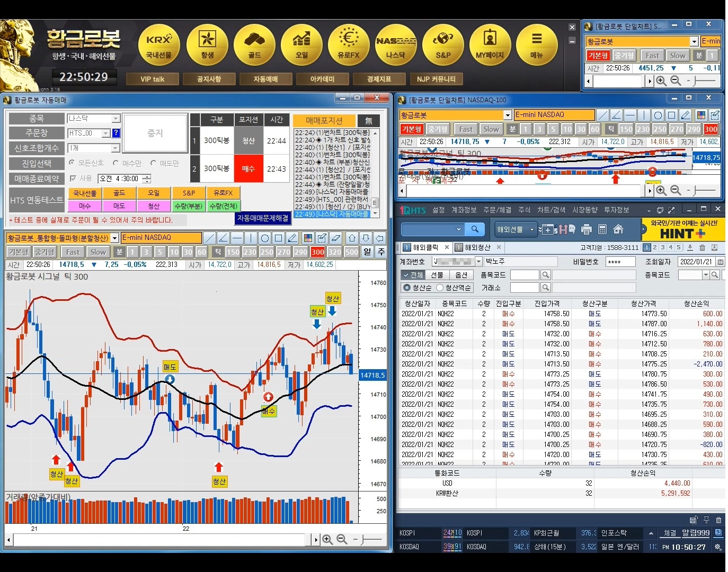Click the trash icon in 1QHTS tab bar
728x572 pixels.
[x=702, y=247]
